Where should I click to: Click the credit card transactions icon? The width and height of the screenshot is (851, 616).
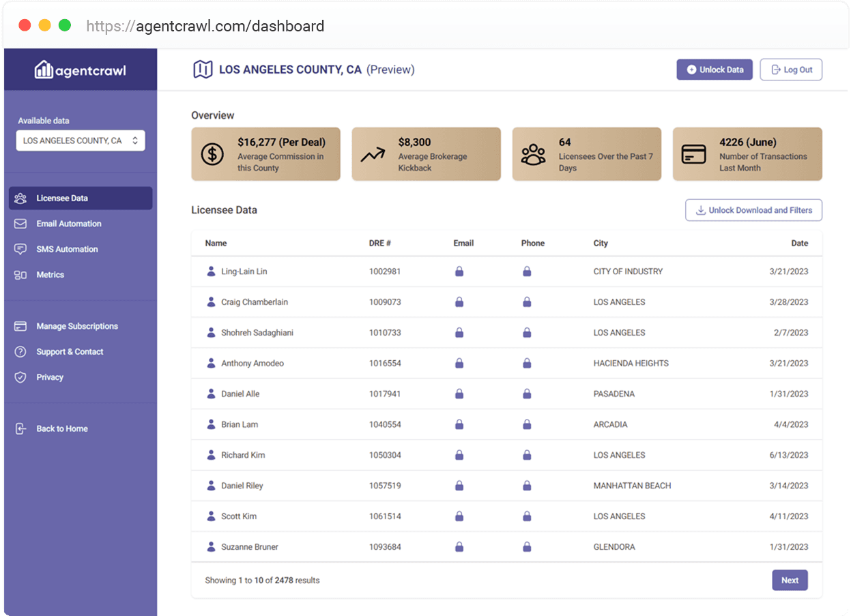pyautogui.click(x=693, y=154)
